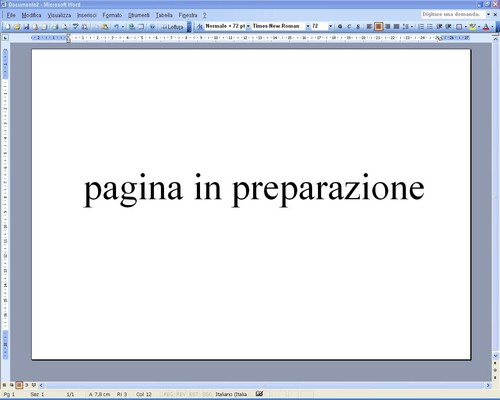This screenshot has height=400, width=500.
Task: Create a new blank document
Action: click(x=8, y=27)
